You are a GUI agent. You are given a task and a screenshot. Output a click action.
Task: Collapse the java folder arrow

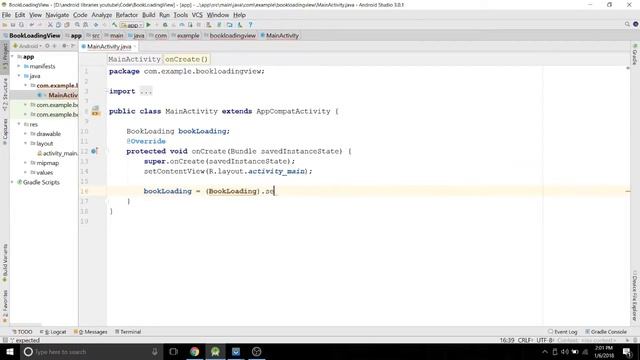(19, 76)
